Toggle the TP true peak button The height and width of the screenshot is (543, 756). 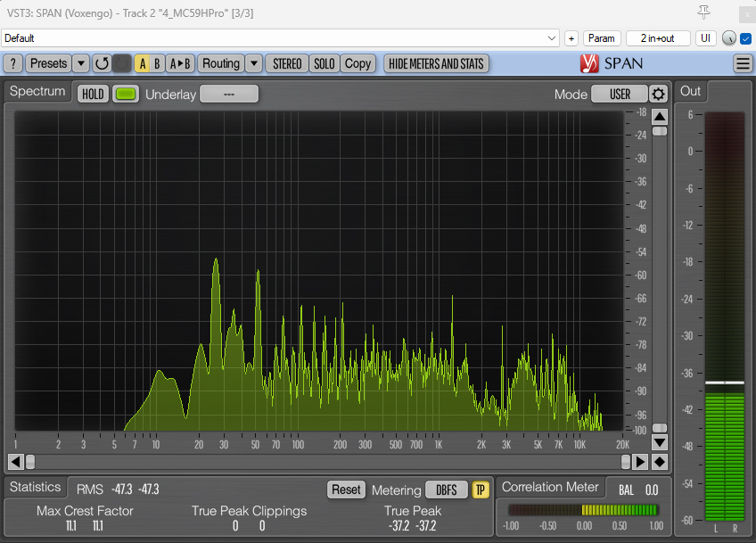pos(481,490)
